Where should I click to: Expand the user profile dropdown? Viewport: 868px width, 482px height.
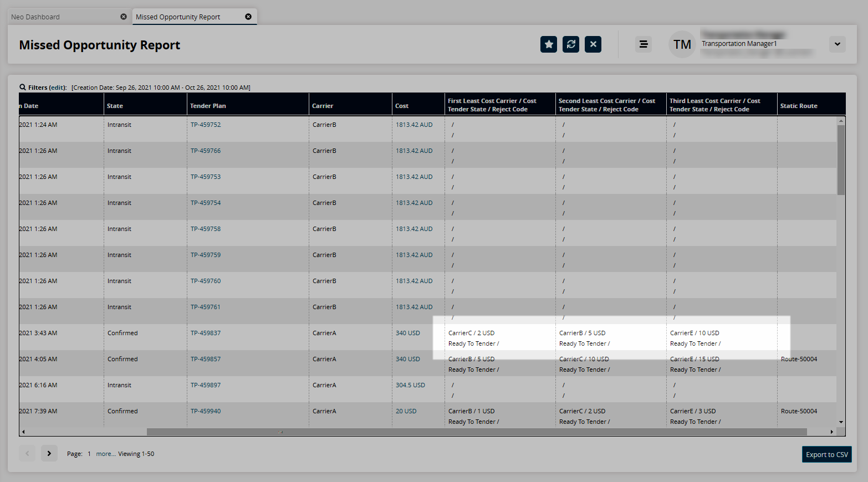coord(837,44)
